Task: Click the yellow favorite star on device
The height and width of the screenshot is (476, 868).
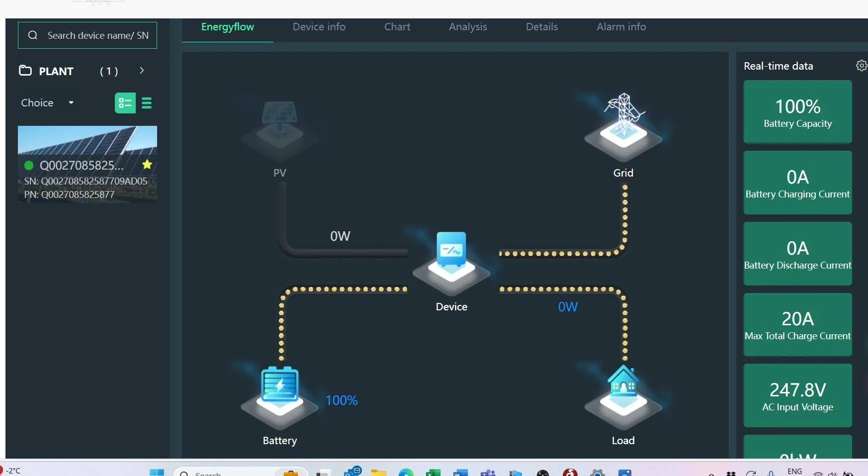Action: click(x=147, y=165)
